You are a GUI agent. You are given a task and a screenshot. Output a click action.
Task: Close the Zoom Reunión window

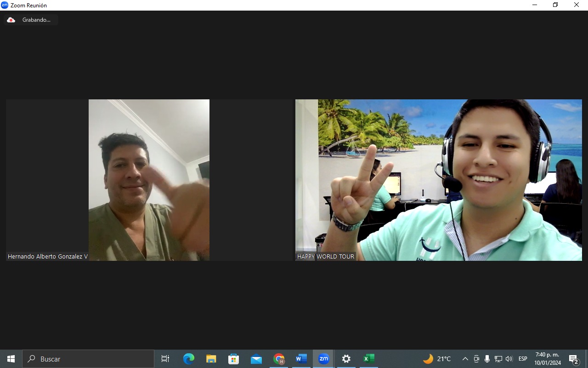click(577, 5)
